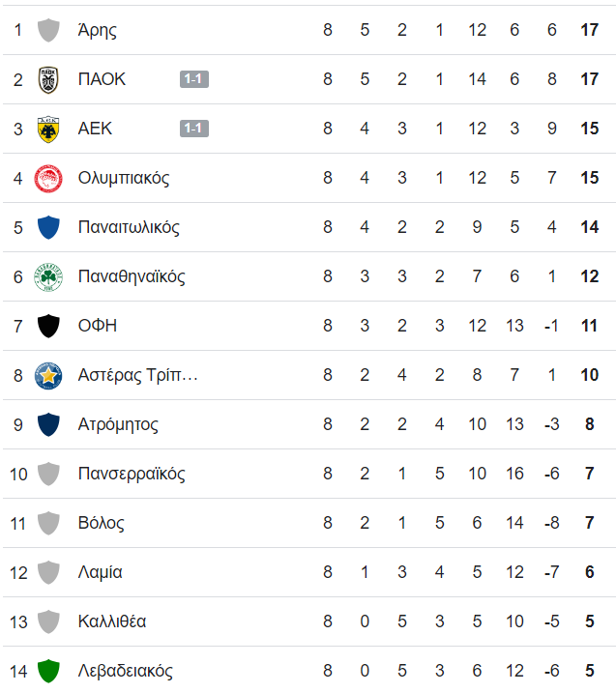Click the Αστέρας Τρίπολης star logo
Screen dimensions: 616x693
tap(48, 376)
